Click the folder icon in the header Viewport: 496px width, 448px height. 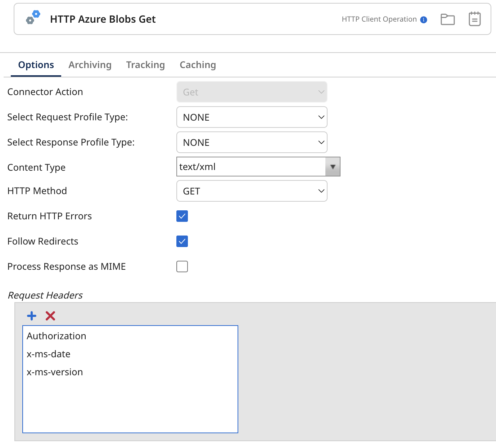447,19
